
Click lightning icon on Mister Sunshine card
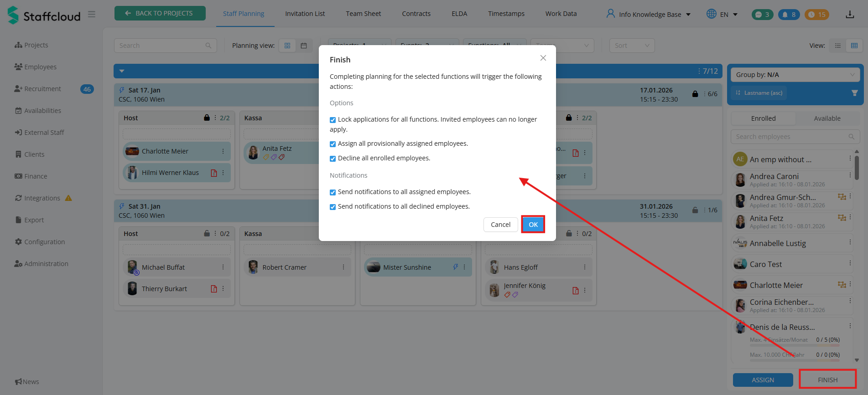(455, 267)
